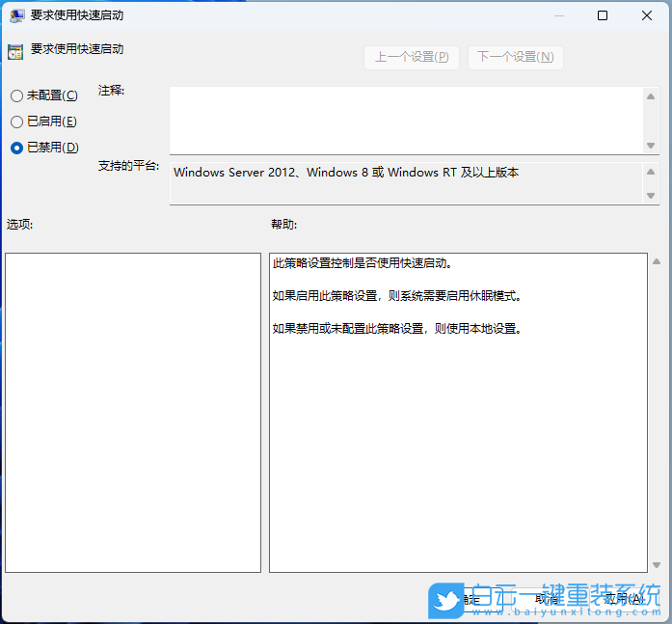This screenshot has height=624, width=672.
Task: Click the 应用(A) apply button
Action: coord(625,599)
